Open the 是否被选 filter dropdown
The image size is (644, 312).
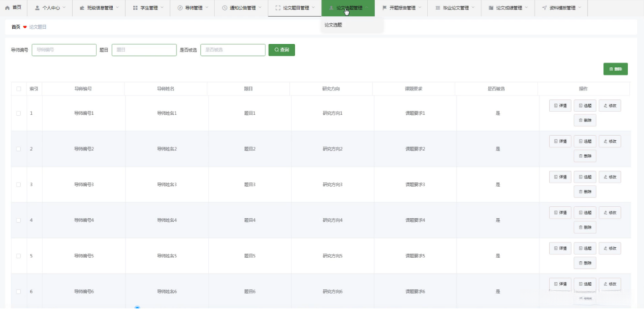coord(233,50)
